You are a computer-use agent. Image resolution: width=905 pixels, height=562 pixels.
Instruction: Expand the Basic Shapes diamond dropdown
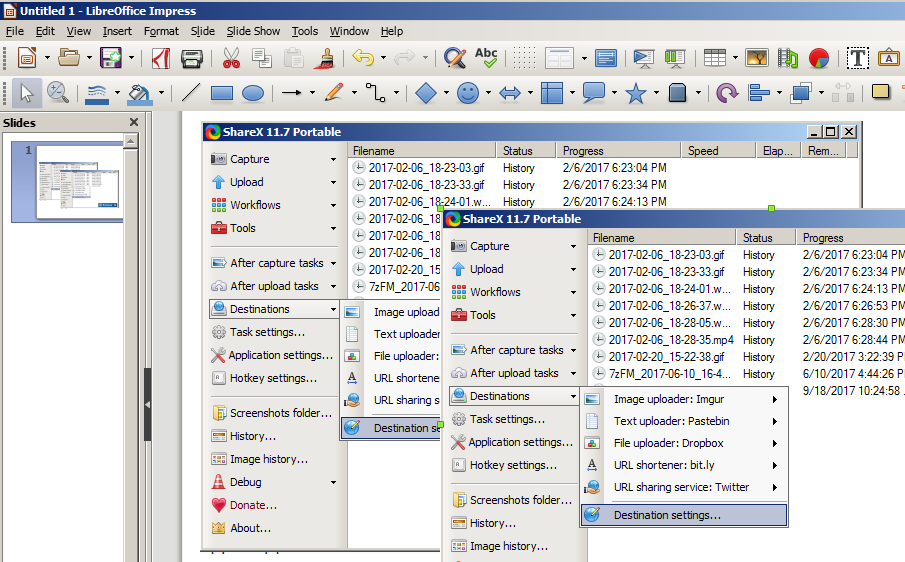coord(446,93)
